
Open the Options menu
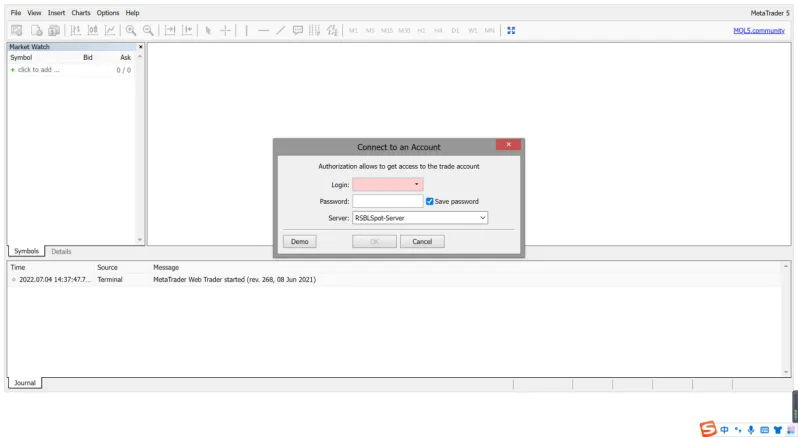tap(108, 13)
